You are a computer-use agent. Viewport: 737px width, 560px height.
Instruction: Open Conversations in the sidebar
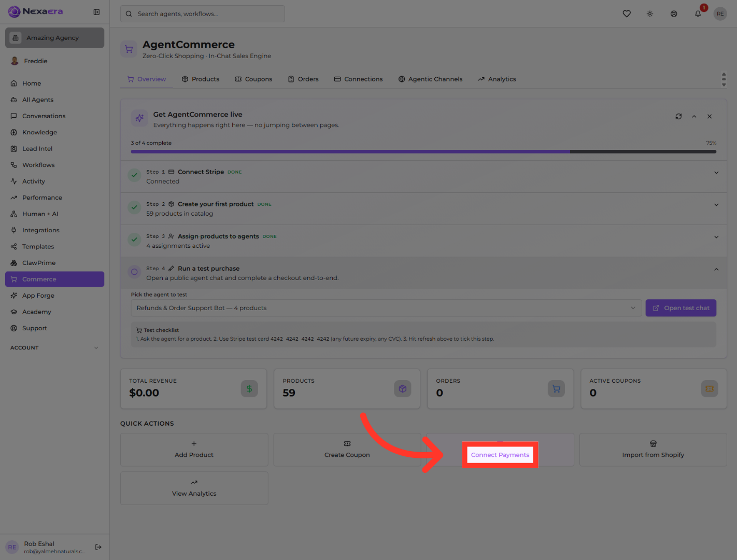coord(54,116)
